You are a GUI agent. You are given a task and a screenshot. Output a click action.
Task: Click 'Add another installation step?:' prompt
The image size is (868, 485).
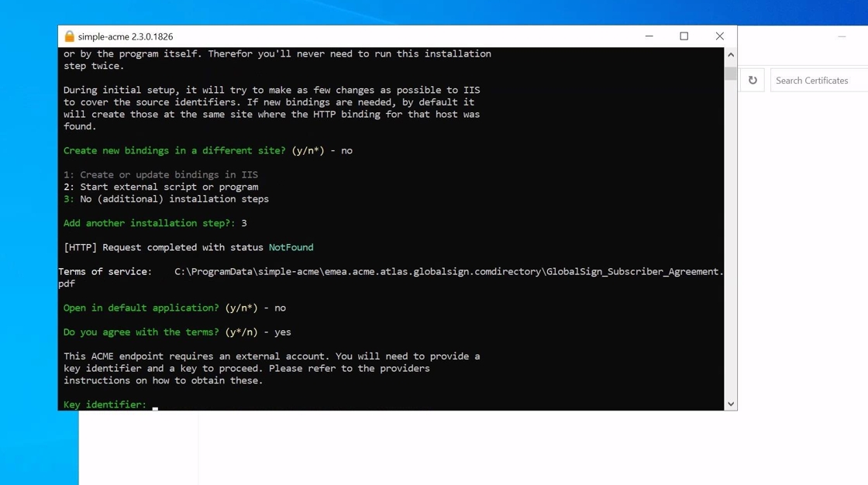(150, 223)
